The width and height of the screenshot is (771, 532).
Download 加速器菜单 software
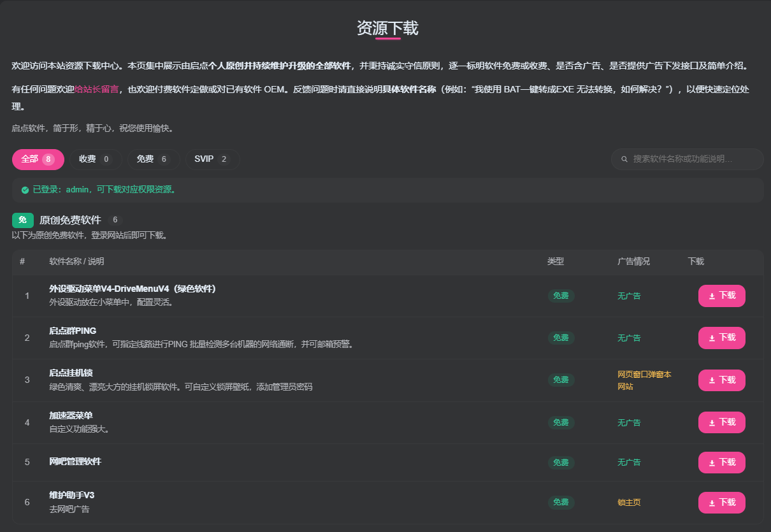click(x=721, y=422)
